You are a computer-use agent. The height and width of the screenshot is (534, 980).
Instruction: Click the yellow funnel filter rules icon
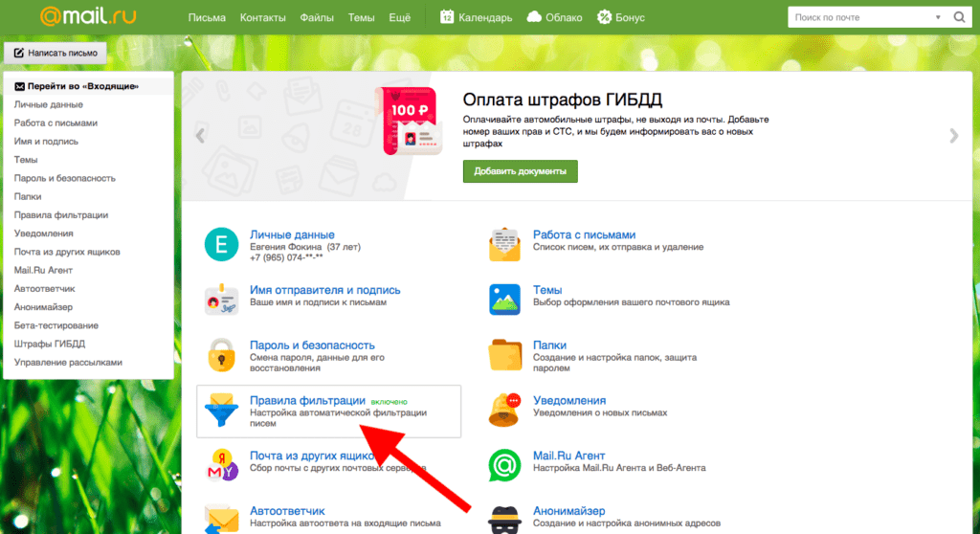point(221,411)
